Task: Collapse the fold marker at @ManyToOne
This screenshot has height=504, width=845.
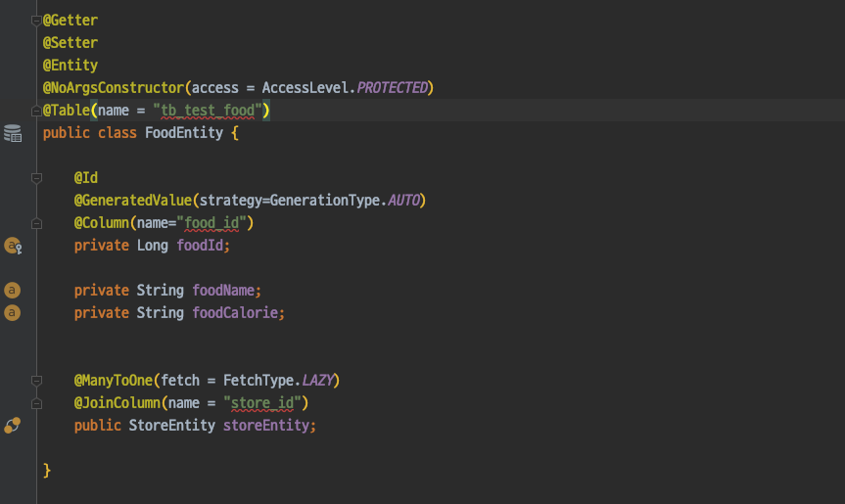Action: click(x=36, y=381)
